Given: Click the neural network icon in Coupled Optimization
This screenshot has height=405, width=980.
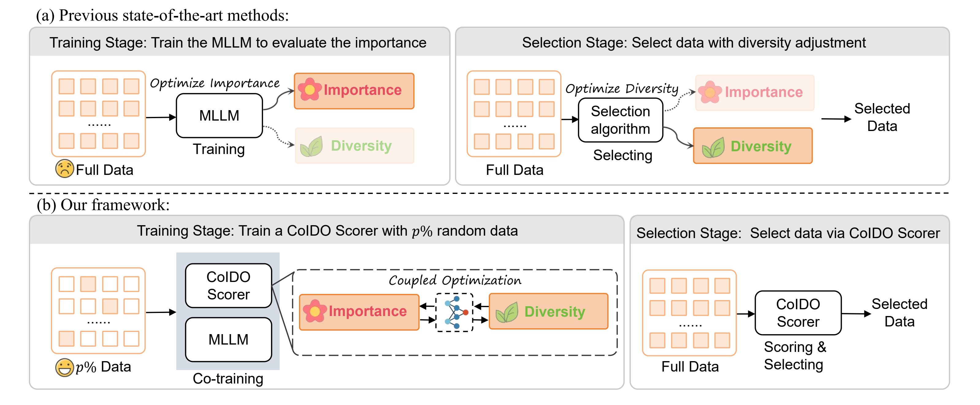Looking at the screenshot, I should pyautogui.click(x=455, y=313).
